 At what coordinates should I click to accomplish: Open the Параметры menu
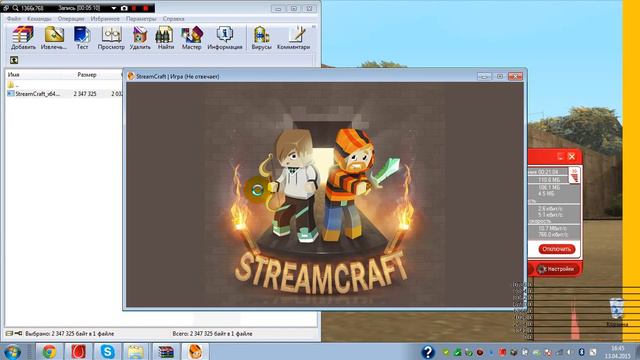(141, 19)
